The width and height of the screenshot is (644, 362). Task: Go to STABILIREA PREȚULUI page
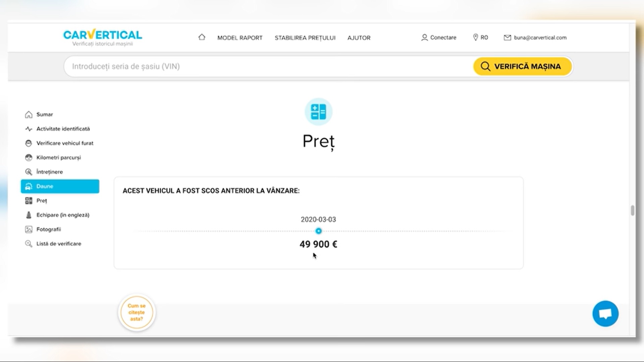point(305,38)
